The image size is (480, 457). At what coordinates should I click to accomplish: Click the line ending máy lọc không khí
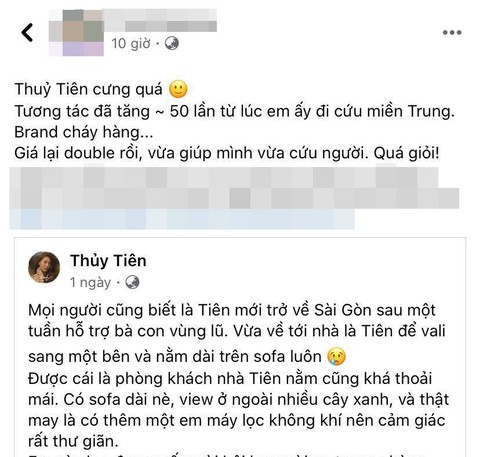tap(237, 421)
